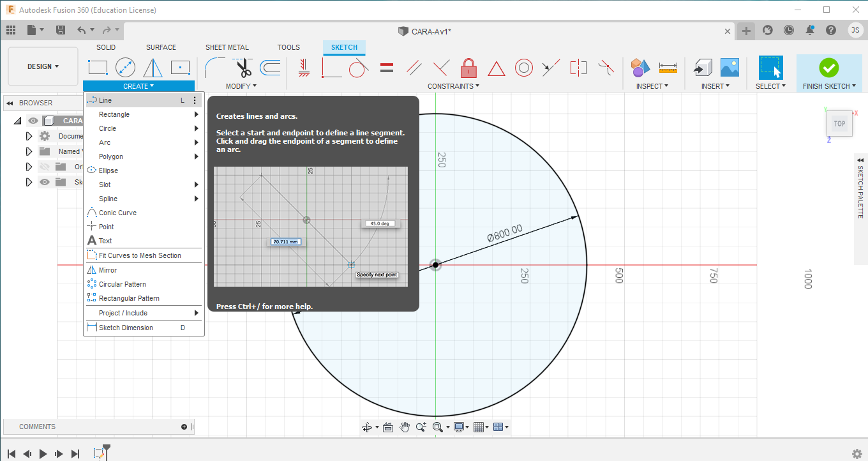Switch to the TOOLS tab
Image resolution: width=868 pixels, height=461 pixels.
click(x=288, y=47)
